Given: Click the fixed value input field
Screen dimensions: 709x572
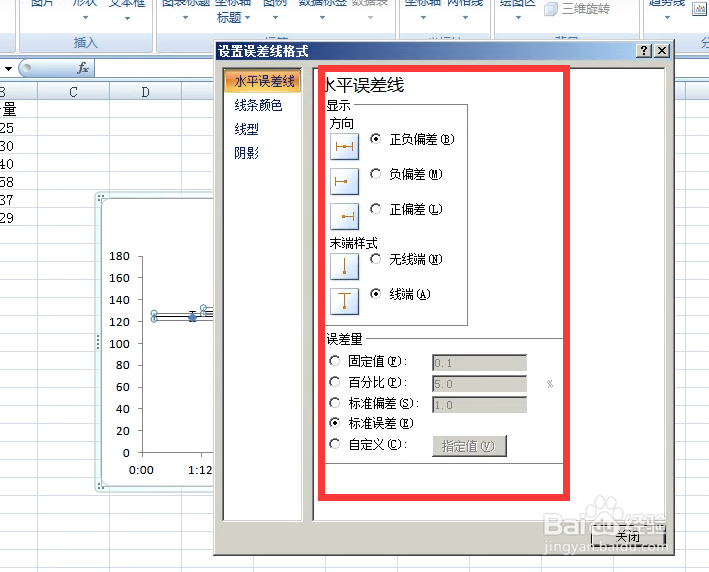Looking at the screenshot, I should click(x=479, y=363).
